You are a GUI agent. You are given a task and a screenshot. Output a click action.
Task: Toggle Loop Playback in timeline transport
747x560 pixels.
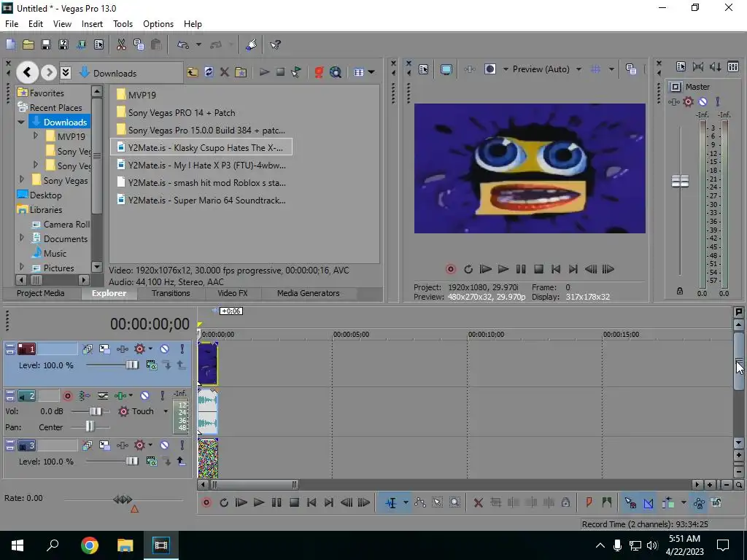(x=224, y=502)
